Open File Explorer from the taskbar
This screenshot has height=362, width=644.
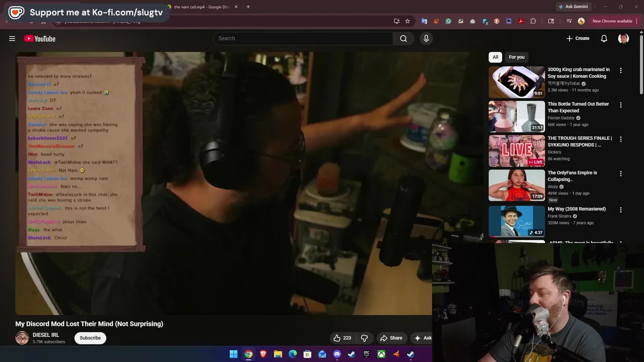(278, 354)
